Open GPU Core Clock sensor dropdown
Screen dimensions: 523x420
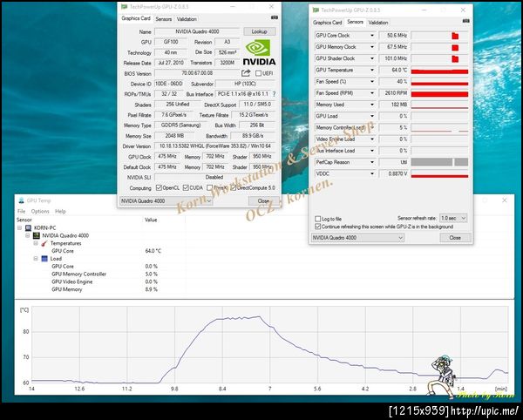coord(372,36)
